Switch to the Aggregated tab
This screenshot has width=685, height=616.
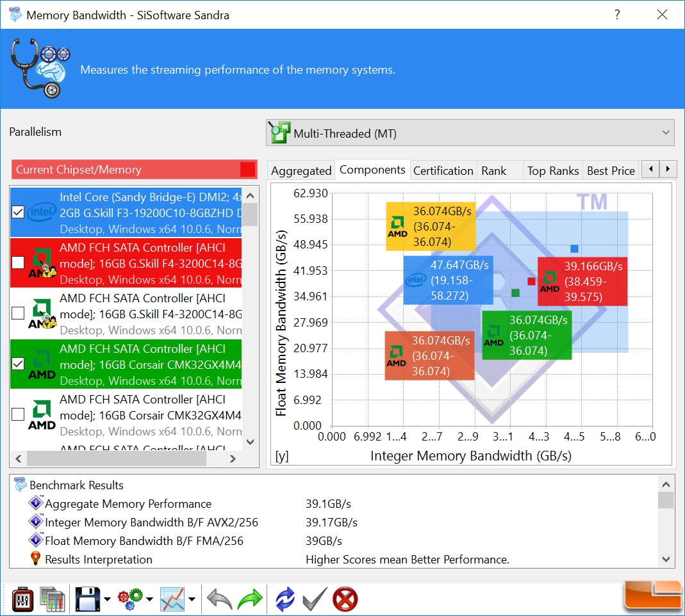(301, 171)
